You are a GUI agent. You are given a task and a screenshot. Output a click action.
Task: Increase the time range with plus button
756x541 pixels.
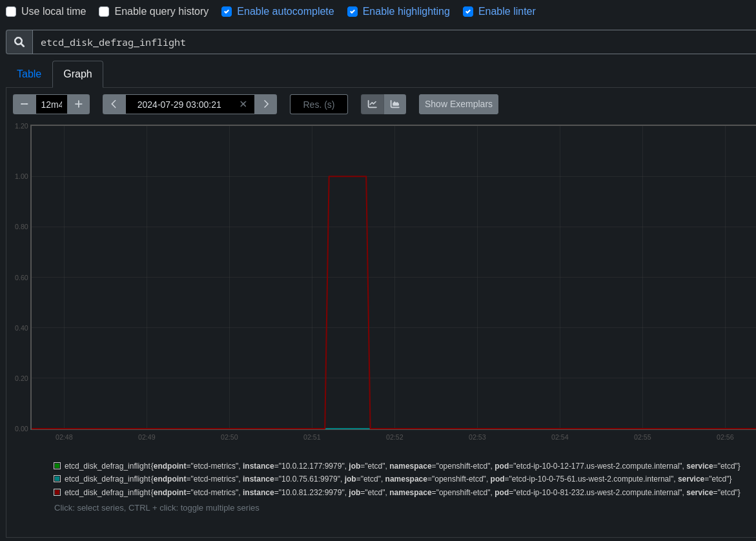[x=79, y=104]
